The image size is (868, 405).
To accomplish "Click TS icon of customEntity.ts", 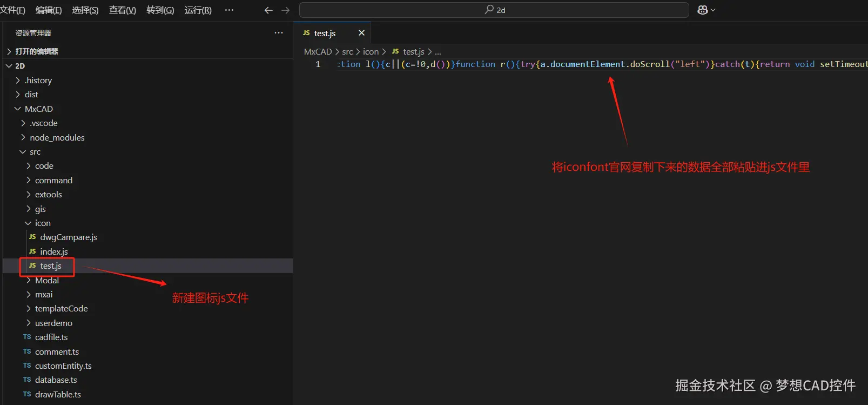I will (x=27, y=366).
